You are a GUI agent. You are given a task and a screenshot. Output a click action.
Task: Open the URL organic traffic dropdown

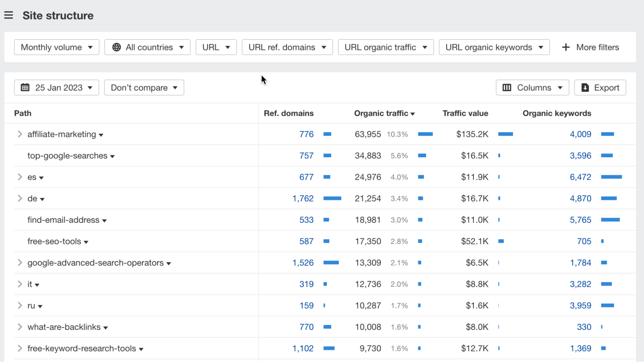tap(385, 47)
